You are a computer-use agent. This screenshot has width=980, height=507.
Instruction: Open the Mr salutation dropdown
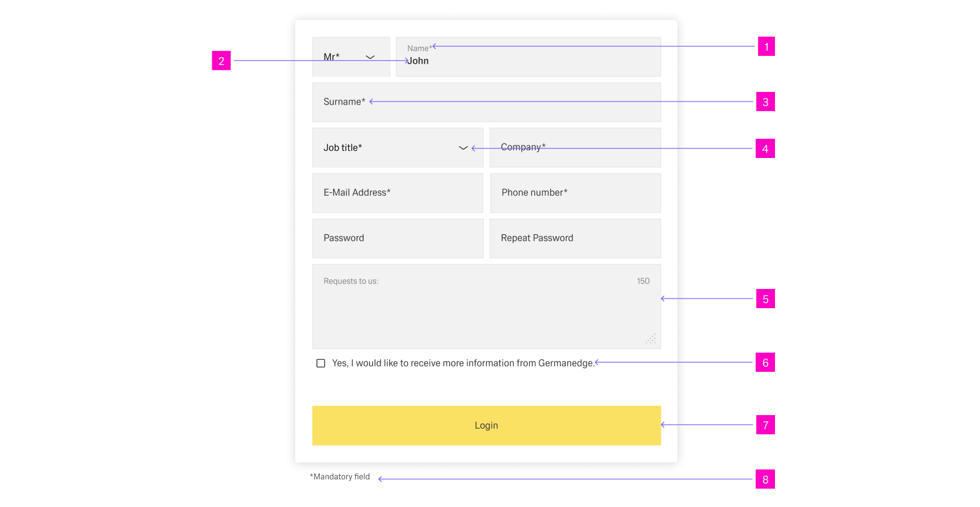point(351,57)
